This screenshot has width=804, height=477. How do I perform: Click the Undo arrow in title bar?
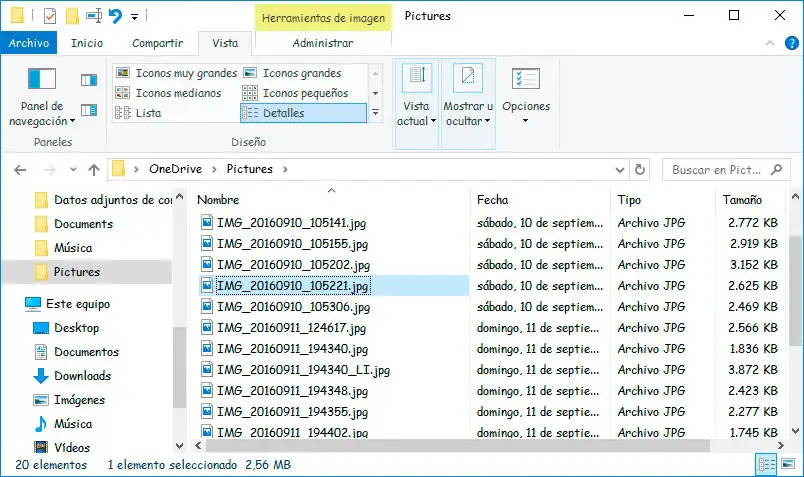pos(115,16)
